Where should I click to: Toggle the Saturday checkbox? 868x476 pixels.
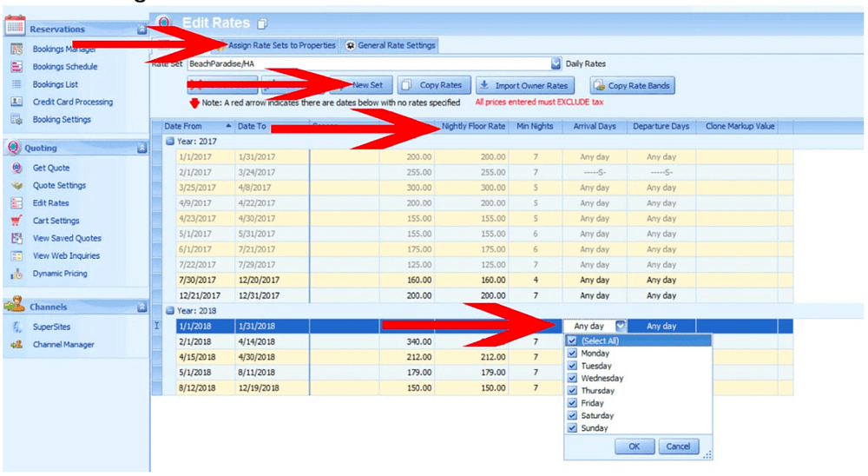(x=572, y=415)
